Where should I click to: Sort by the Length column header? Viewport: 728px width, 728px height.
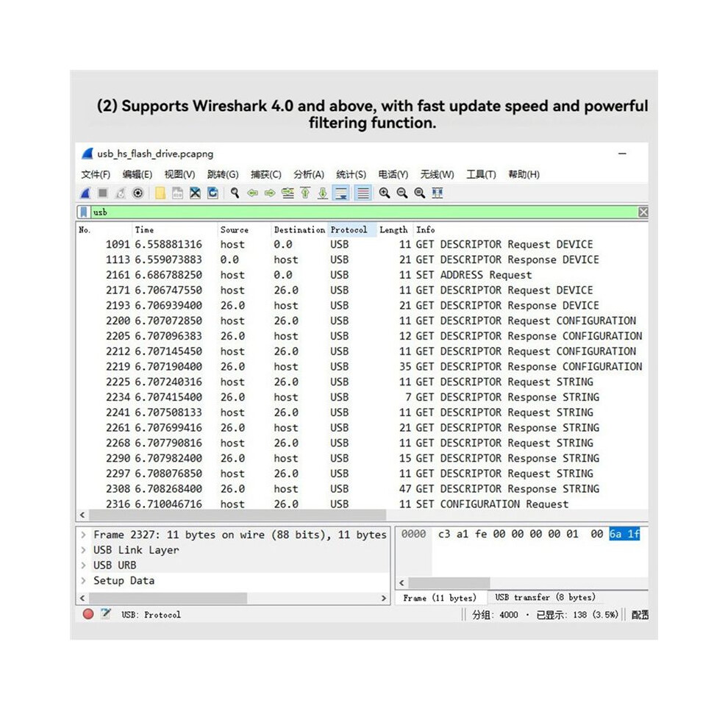tap(395, 230)
